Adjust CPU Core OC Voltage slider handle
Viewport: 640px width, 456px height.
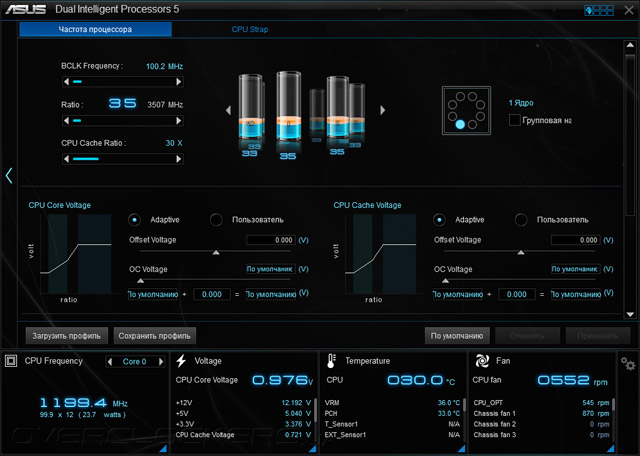tap(140, 281)
